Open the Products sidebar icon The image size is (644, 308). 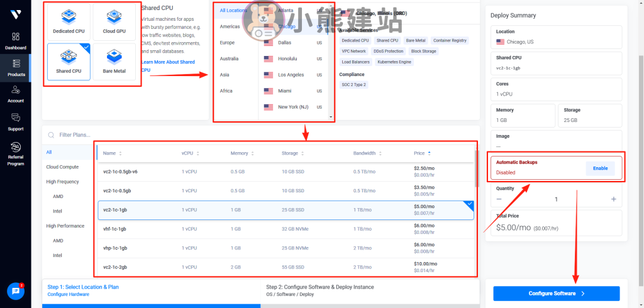pyautogui.click(x=16, y=67)
